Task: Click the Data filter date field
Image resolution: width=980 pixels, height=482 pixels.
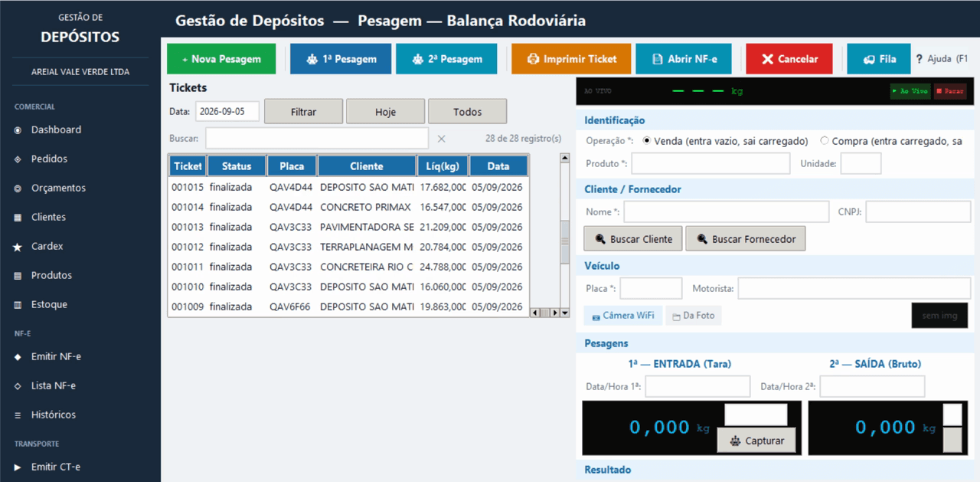Action: (x=227, y=112)
